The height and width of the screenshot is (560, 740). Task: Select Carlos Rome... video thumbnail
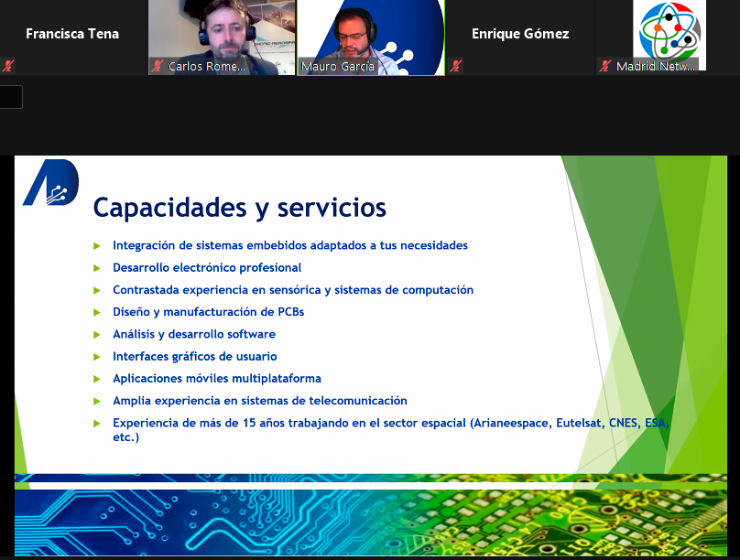tap(222, 38)
